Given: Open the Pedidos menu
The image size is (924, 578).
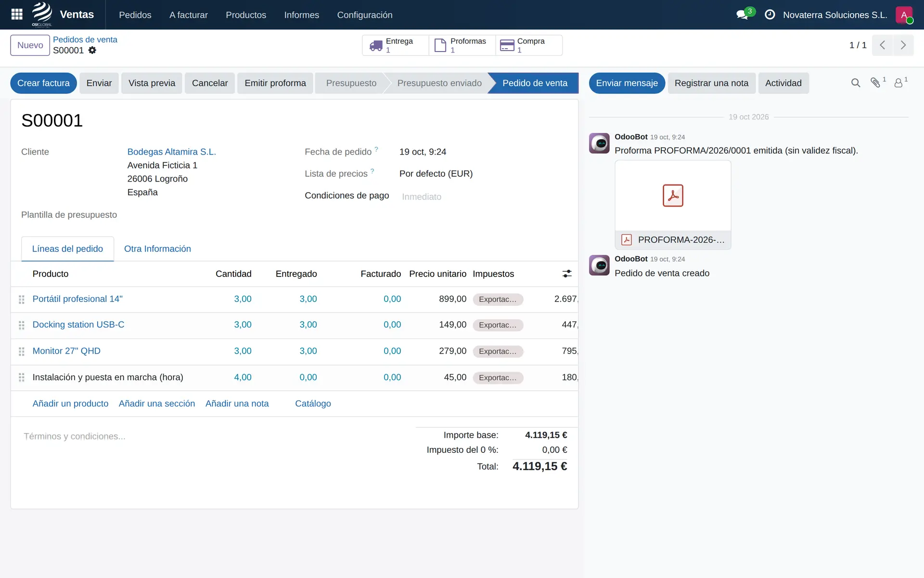Looking at the screenshot, I should pos(135,15).
